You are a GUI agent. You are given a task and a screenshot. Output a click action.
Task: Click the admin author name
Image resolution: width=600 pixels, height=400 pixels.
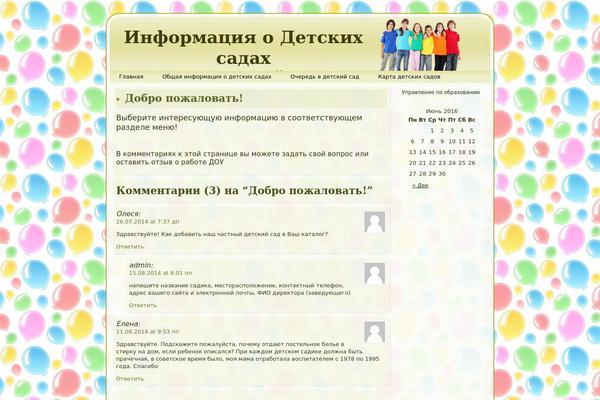(141, 265)
